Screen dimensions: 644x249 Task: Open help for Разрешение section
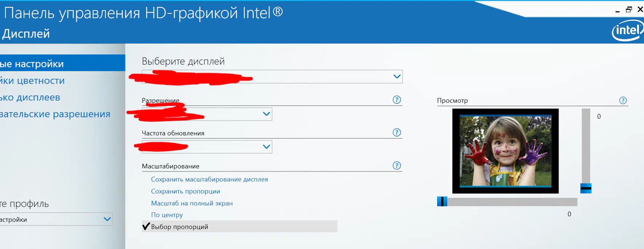click(x=397, y=99)
